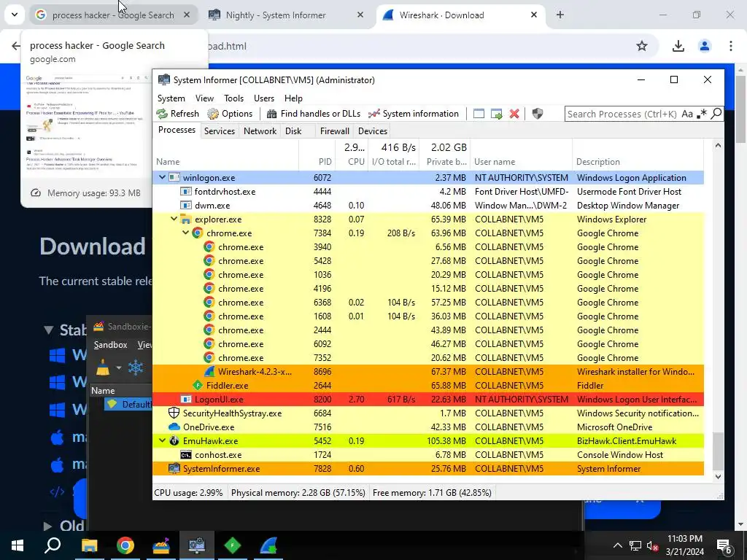Viewport: 747px width, 560px height.
Task: Switch to the Firewall tab
Action: pyautogui.click(x=334, y=131)
